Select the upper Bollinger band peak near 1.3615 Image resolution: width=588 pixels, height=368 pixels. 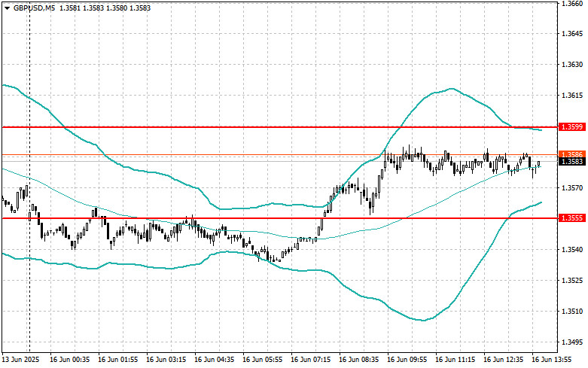click(x=451, y=89)
